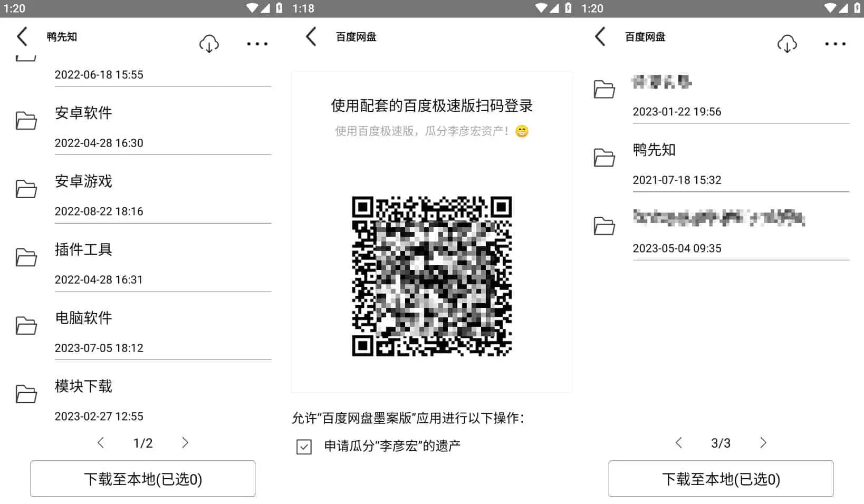This screenshot has height=504, width=864.
Task: Tap the download cloud icon on 百度网盘 root view
Action: (x=787, y=43)
